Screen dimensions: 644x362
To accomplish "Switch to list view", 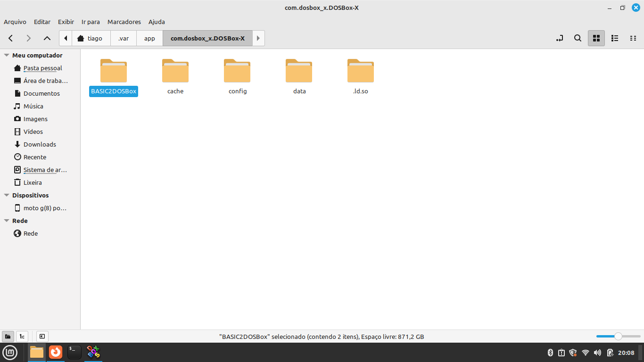I will [x=615, y=38].
